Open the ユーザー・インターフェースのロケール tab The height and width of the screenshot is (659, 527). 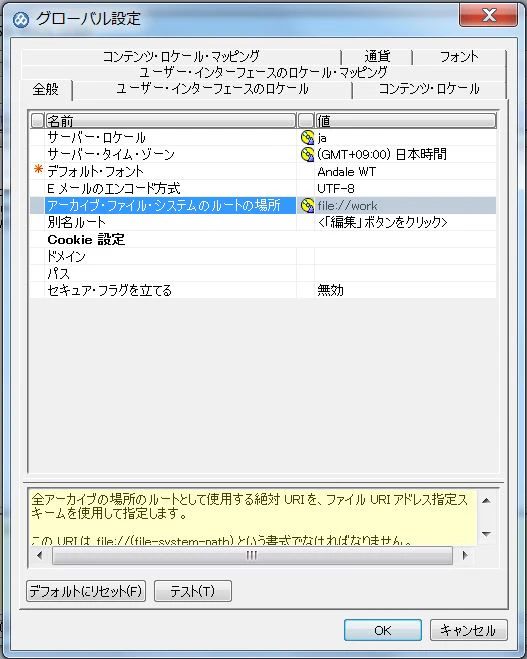[212, 89]
